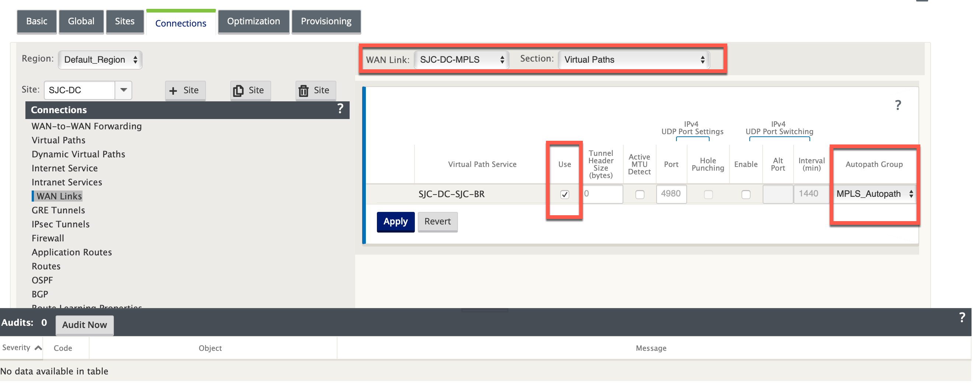This screenshot has width=980, height=384.
Task: Click the Audit Now button
Action: pos(84,325)
